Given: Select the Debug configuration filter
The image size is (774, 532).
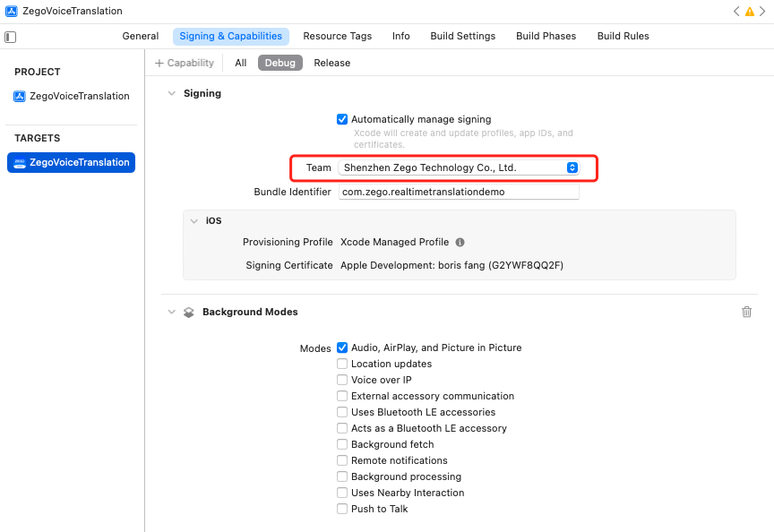Looking at the screenshot, I should pyautogui.click(x=279, y=64).
